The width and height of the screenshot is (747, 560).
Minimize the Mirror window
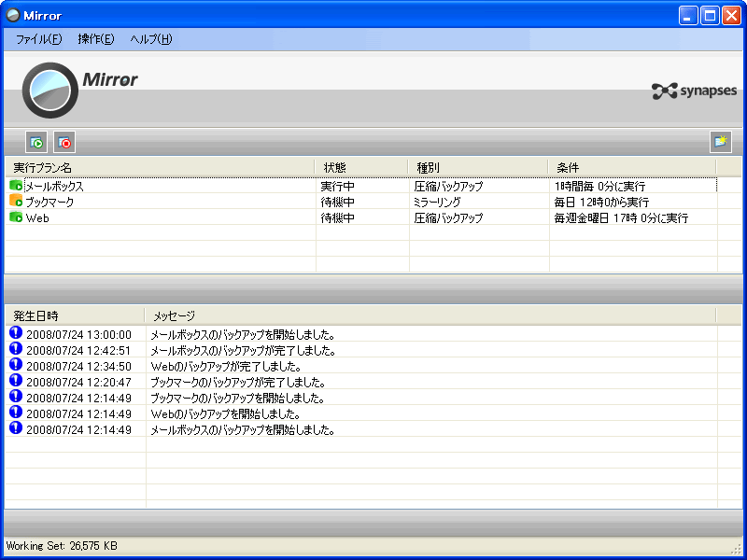click(687, 16)
